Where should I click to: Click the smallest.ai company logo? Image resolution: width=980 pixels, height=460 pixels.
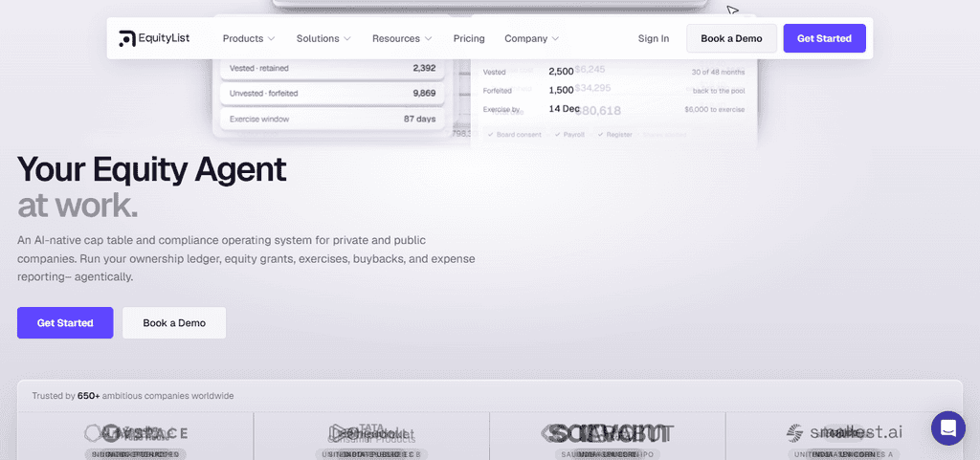pyautogui.click(x=844, y=432)
